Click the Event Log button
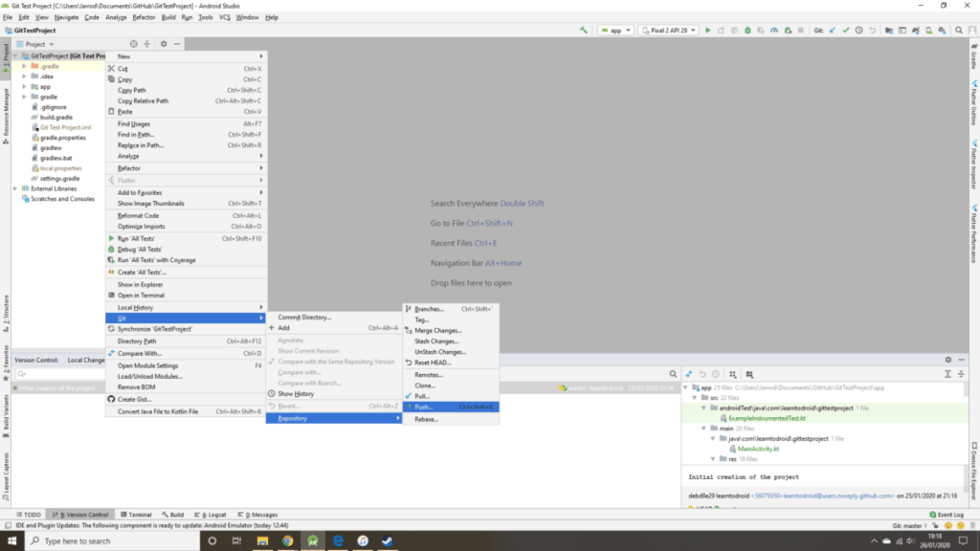This screenshot has height=551, width=980. click(x=949, y=515)
